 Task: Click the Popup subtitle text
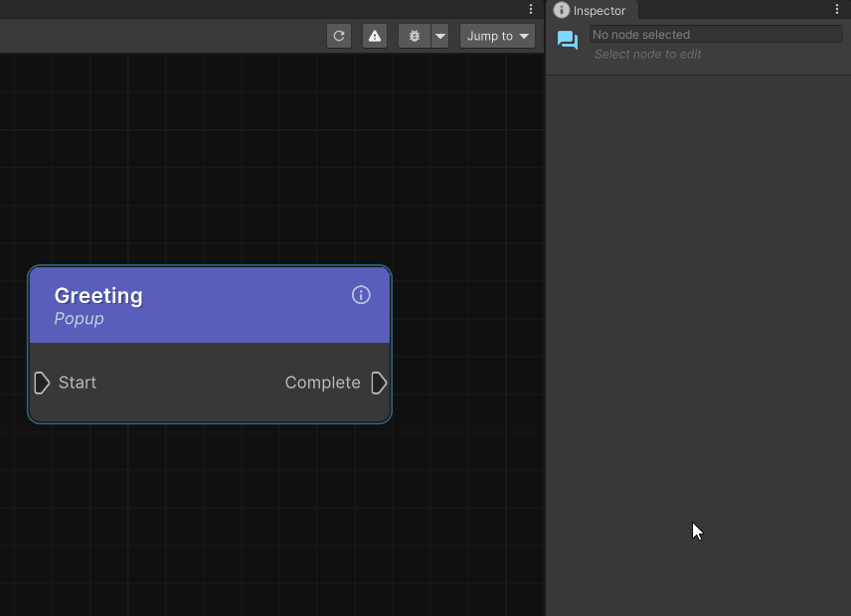click(80, 318)
